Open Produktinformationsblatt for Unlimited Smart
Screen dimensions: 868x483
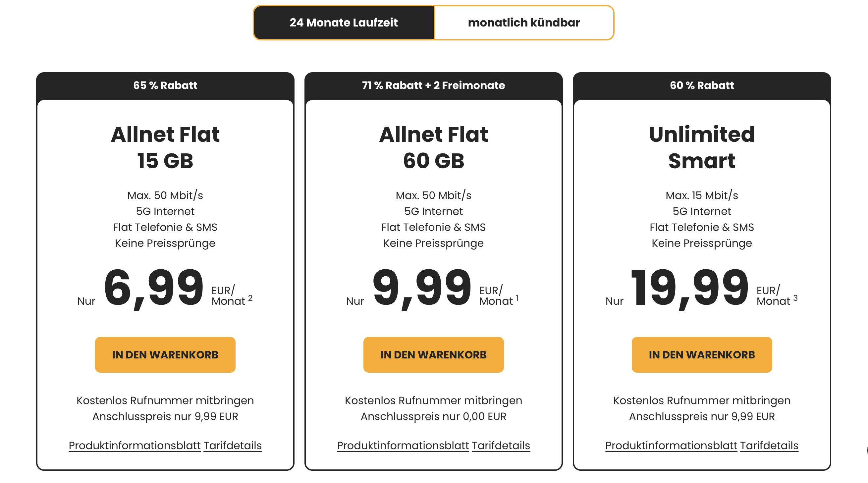(x=672, y=445)
